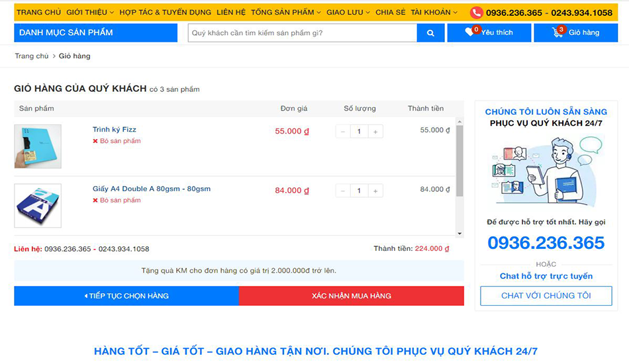Screen dimensions: 629x364
Task: Click Tiếp tục chọn hàng button
Action: 126,296
